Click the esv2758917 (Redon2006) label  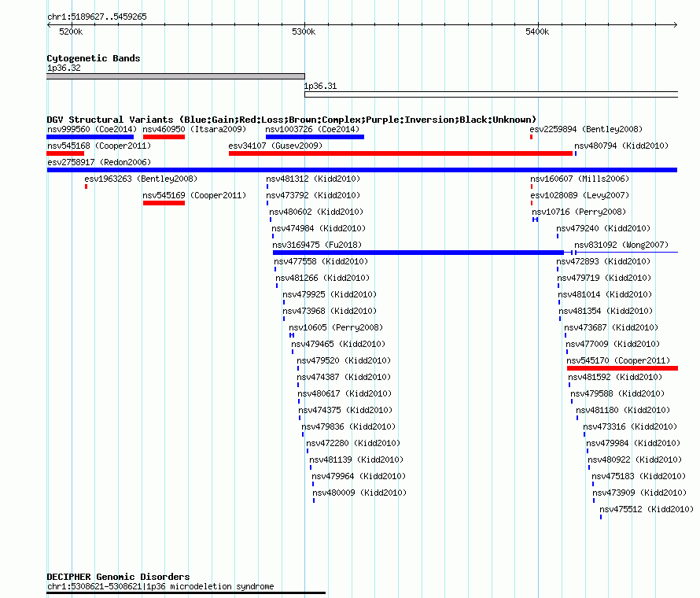pyautogui.click(x=99, y=162)
